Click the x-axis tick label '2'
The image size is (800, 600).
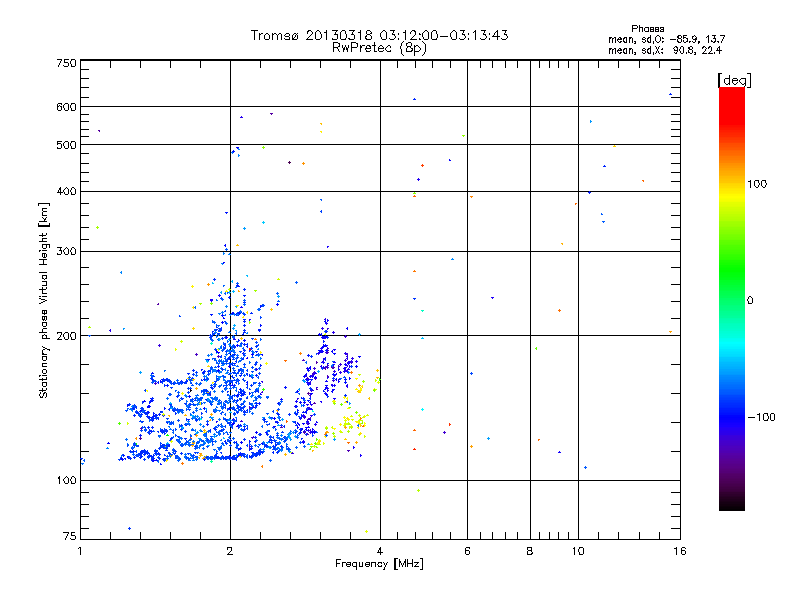coord(230,551)
